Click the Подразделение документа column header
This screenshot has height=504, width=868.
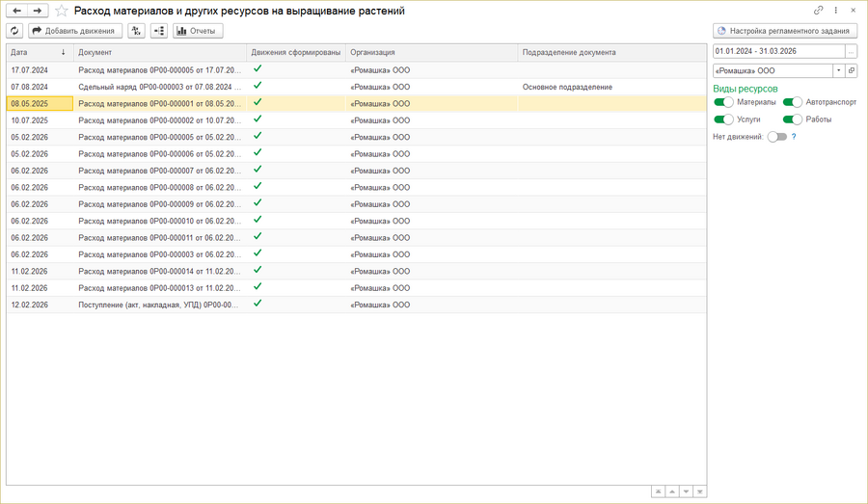pyautogui.click(x=612, y=53)
